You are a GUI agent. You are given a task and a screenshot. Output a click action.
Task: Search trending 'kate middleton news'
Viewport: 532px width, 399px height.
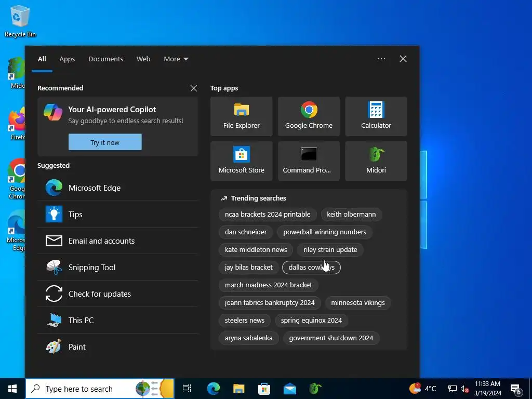(256, 250)
